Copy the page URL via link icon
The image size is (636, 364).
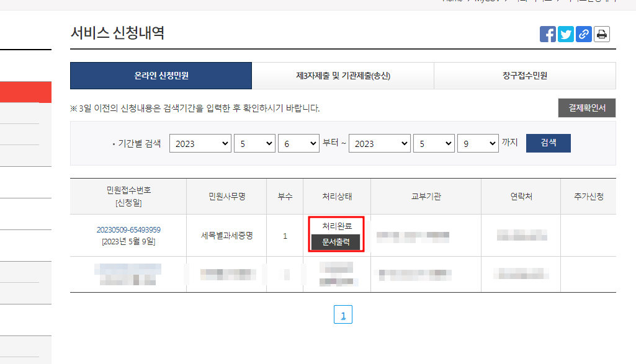pyautogui.click(x=583, y=34)
